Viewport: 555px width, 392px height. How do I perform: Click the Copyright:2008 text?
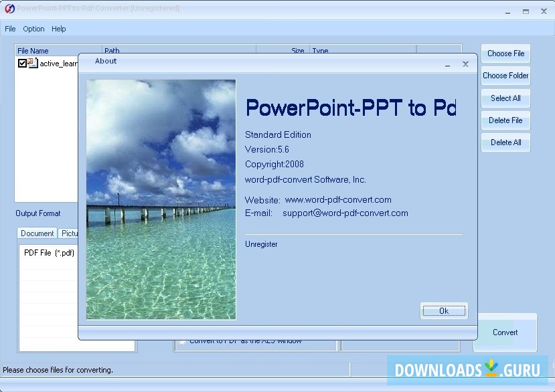274,164
